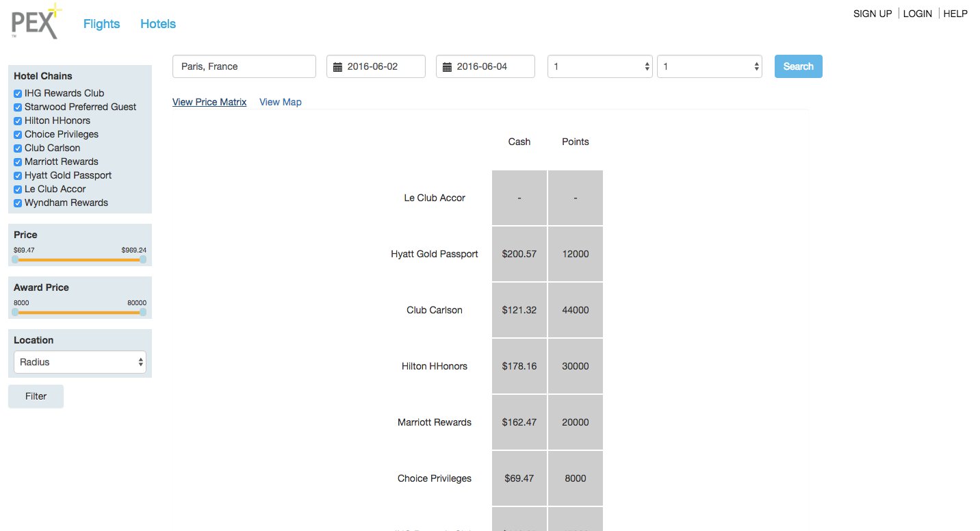Apply filters with the Filter button

(x=36, y=396)
